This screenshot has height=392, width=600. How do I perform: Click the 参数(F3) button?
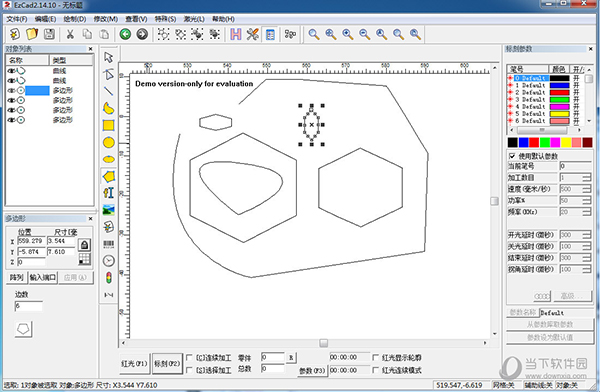click(312, 371)
